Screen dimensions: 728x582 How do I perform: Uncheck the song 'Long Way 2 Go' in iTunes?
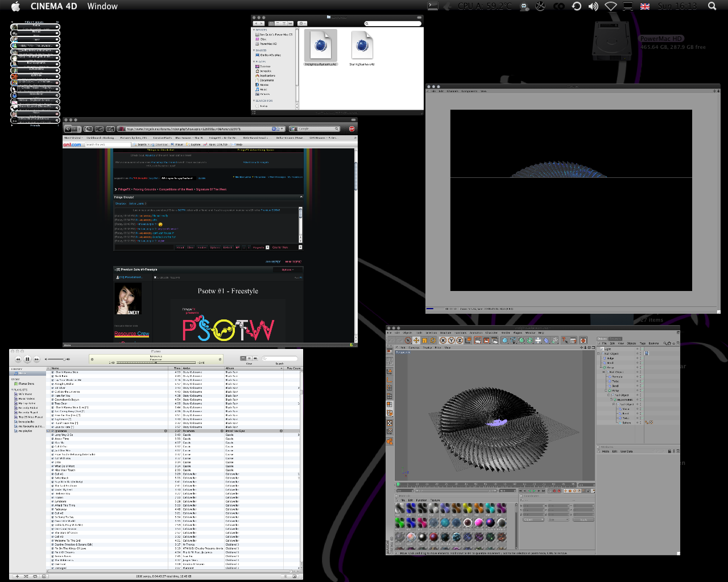pos(52,435)
